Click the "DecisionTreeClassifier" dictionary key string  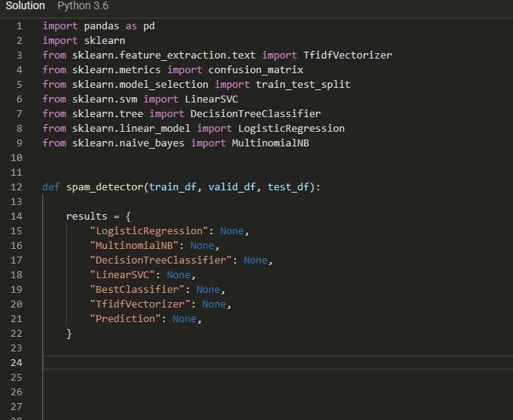[161, 260]
